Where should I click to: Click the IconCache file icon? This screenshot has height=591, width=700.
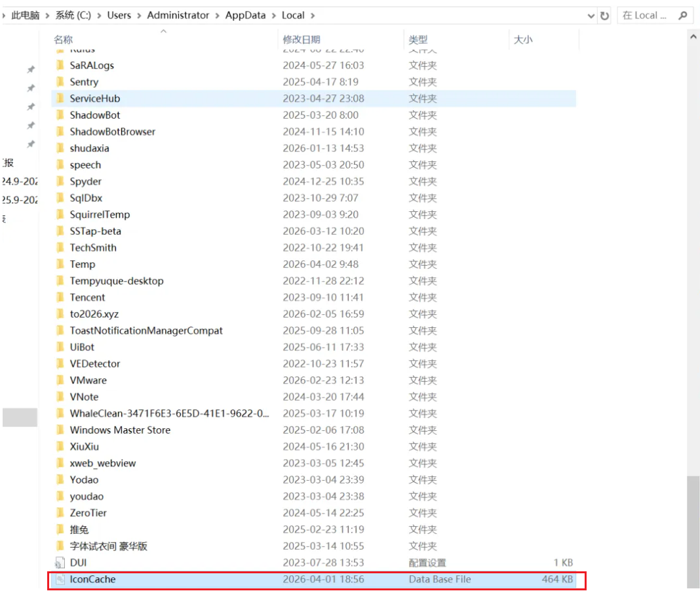tap(60, 579)
